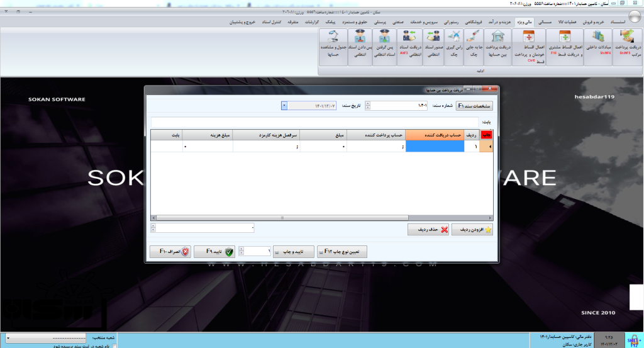The width and height of the screenshot is (644, 348).
Task: Open the سرویس و خدمات tab
Action: (424, 22)
